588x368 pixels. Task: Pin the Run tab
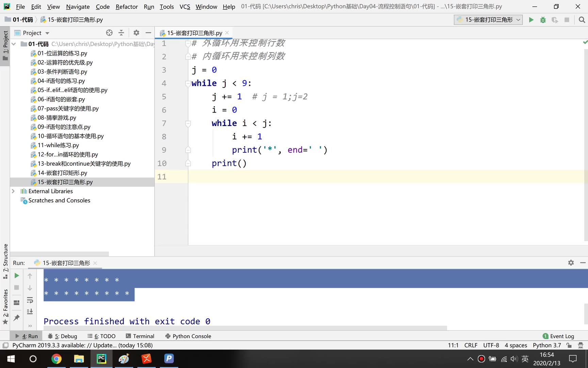[16, 318]
